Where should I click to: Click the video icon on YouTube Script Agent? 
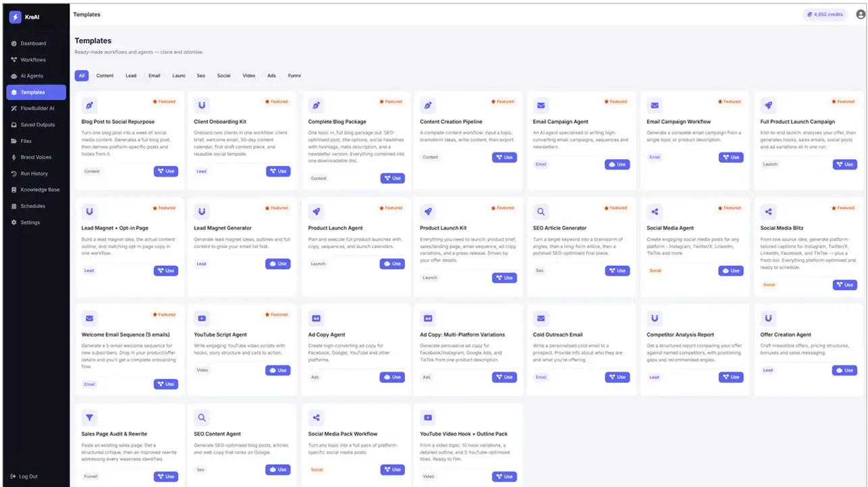point(201,318)
